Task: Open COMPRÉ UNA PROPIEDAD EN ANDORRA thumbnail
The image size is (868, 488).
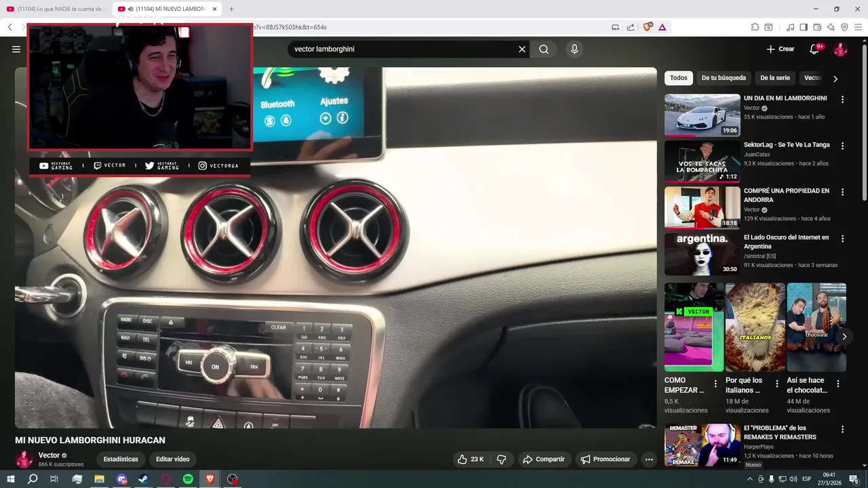Action: pos(702,207)
